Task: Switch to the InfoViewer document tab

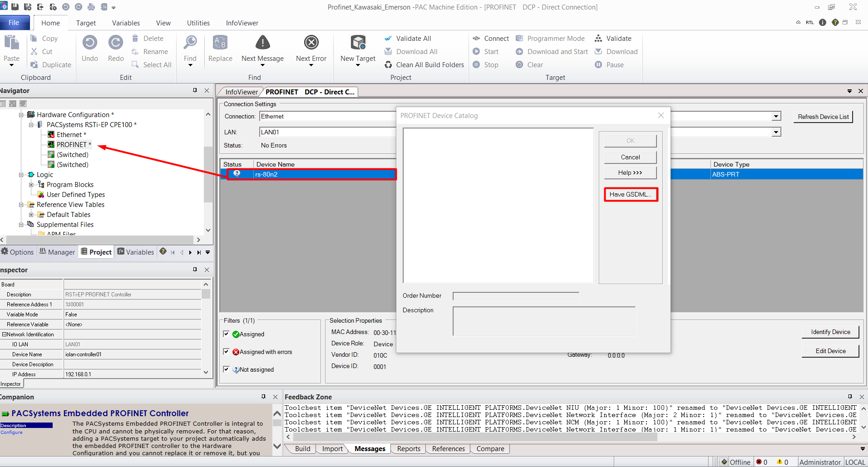Action: tap(242, 92)
